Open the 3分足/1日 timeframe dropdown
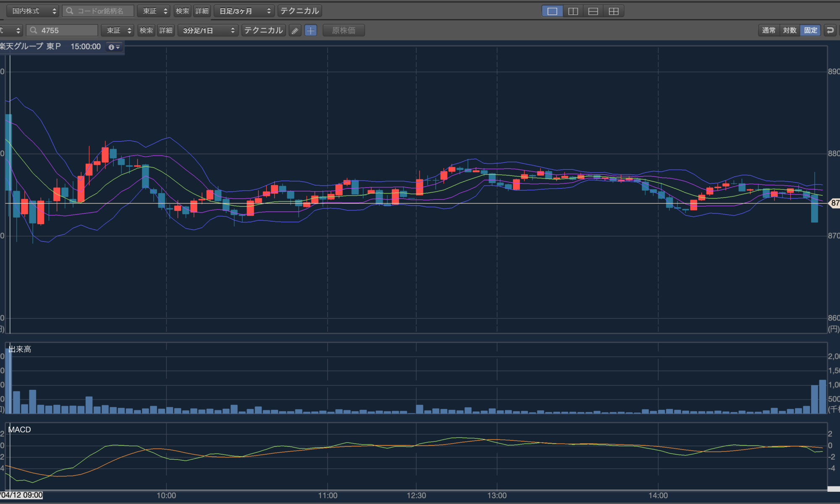This screenshot has height=504, width=840. pyautogui.click(x=208, y=31)
